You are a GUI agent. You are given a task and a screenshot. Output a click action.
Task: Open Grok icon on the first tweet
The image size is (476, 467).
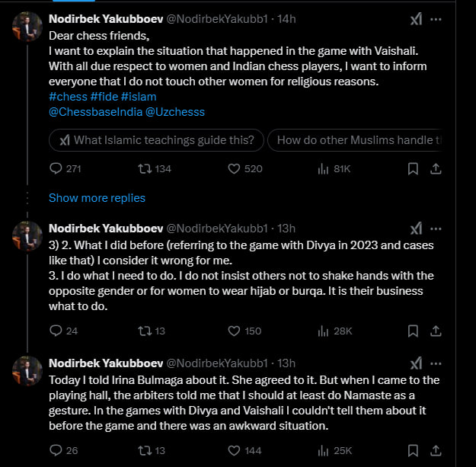click(416, 18)
